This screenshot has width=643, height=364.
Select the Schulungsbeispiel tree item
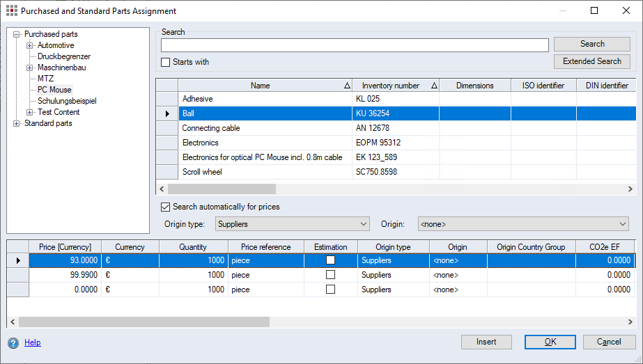point(67,101)
